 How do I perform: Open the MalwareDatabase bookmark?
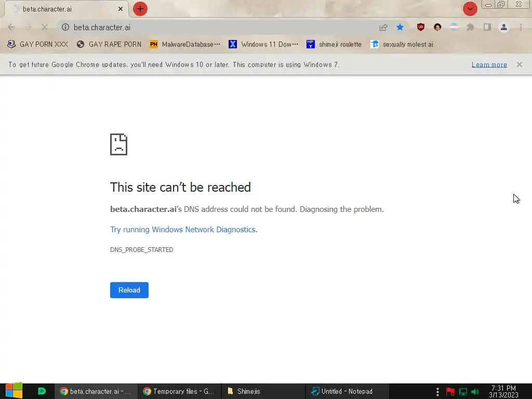185,44
